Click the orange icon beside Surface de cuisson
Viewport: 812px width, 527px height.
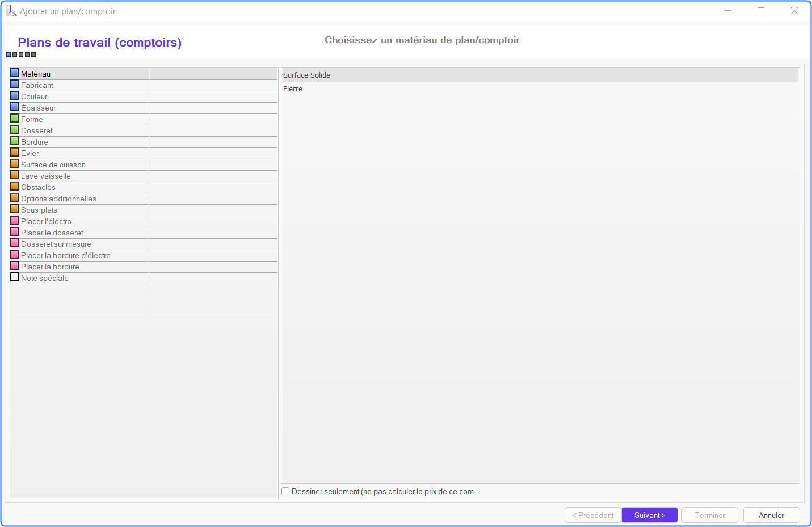[14, 164]
